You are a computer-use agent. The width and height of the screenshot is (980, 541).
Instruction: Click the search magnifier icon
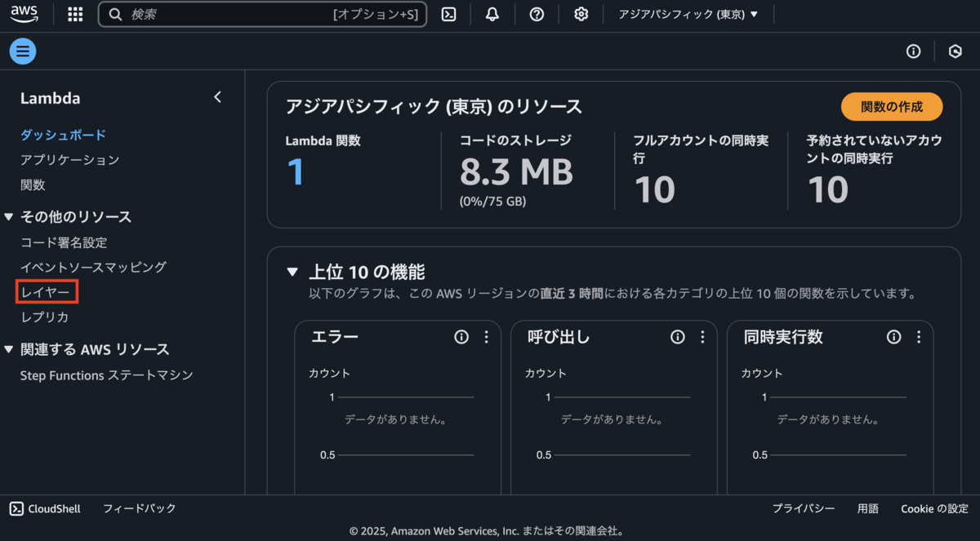tap(115, 14)
